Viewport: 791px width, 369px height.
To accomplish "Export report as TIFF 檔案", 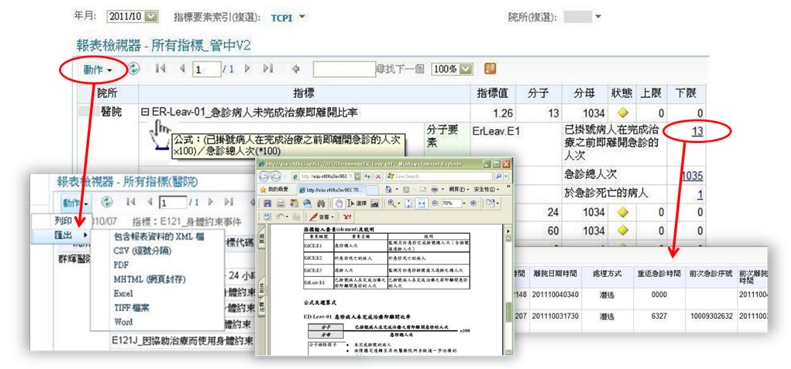I will click(x=132, y=307).
